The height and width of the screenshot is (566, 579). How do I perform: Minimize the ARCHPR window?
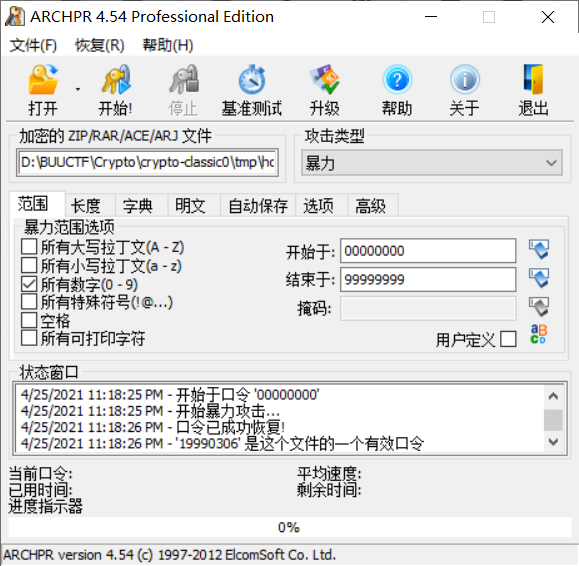[431, 17]
